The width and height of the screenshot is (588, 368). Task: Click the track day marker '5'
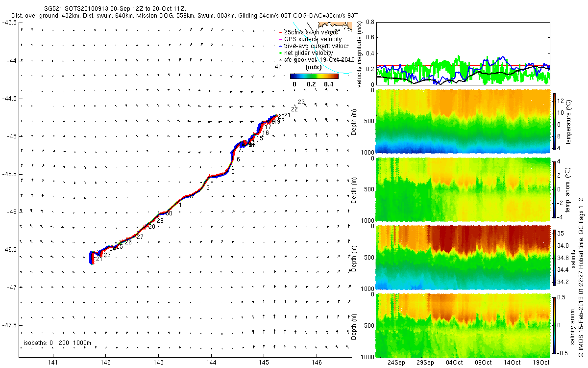[x=233, y=172]
